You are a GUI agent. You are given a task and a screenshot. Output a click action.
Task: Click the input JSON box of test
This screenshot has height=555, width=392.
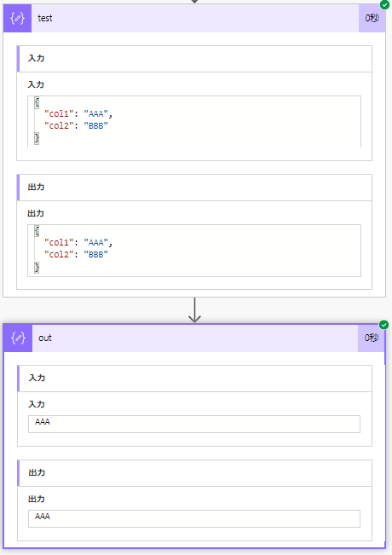tap(194, 121)
